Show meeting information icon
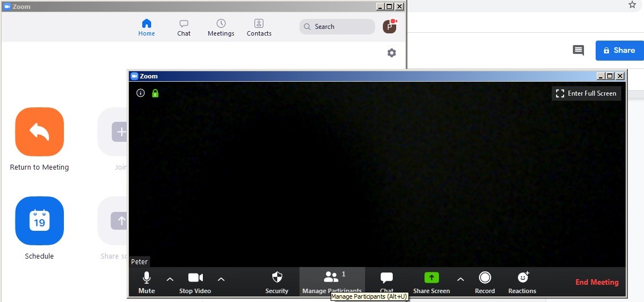644x302 pixels. pos(141,93)
